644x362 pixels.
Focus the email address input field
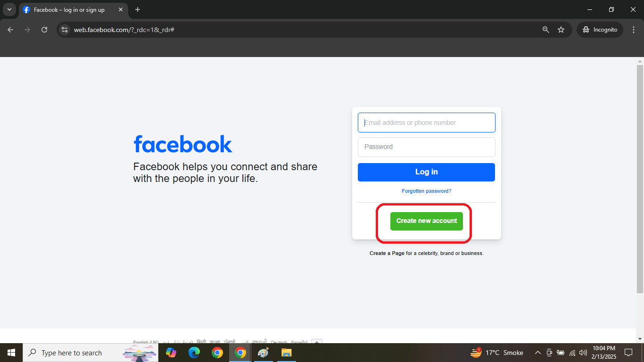coord(426,122)
